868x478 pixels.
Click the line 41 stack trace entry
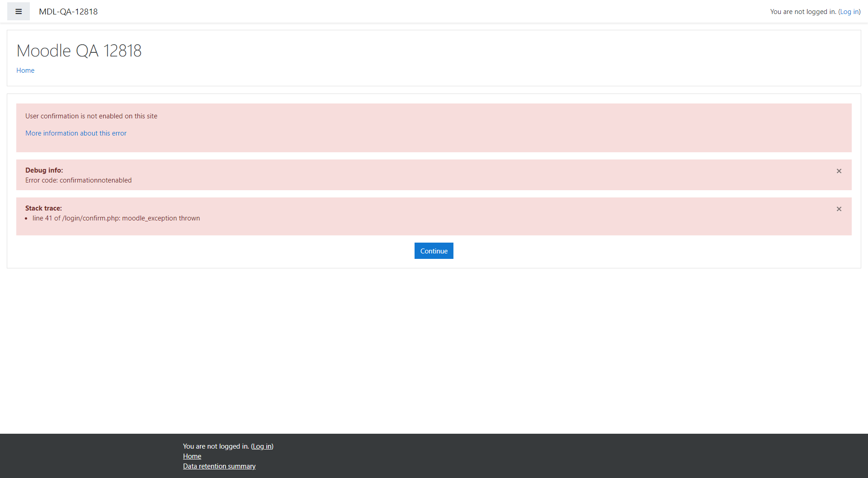point(116,218)
